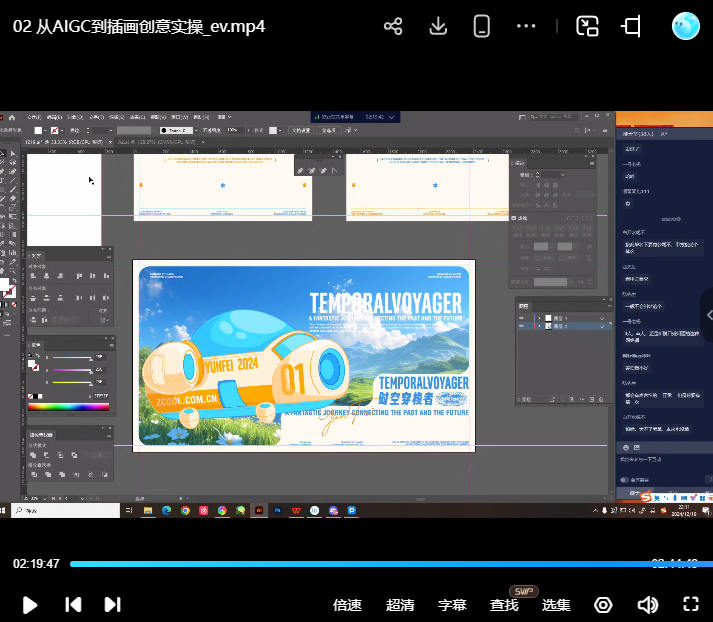The height and width of the screenshot is (622, 713).
Task: Skip to the next video
Action: (x=113, y=604)
